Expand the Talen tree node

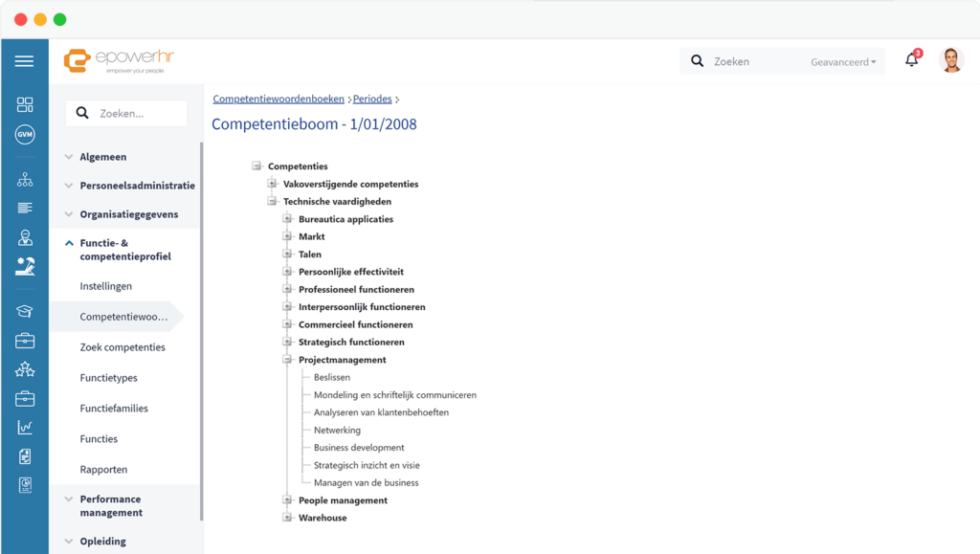tap(287, 255)
